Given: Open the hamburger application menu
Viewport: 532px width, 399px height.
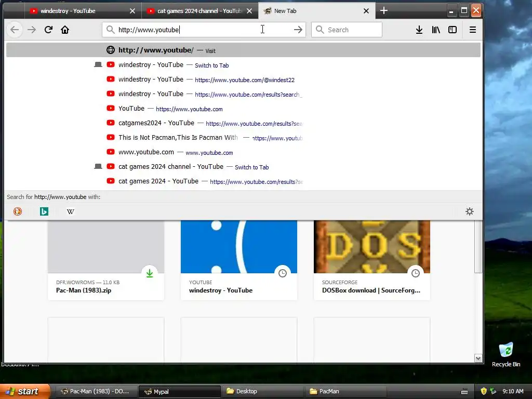Looking at the screenshot, I should point(473,30).
